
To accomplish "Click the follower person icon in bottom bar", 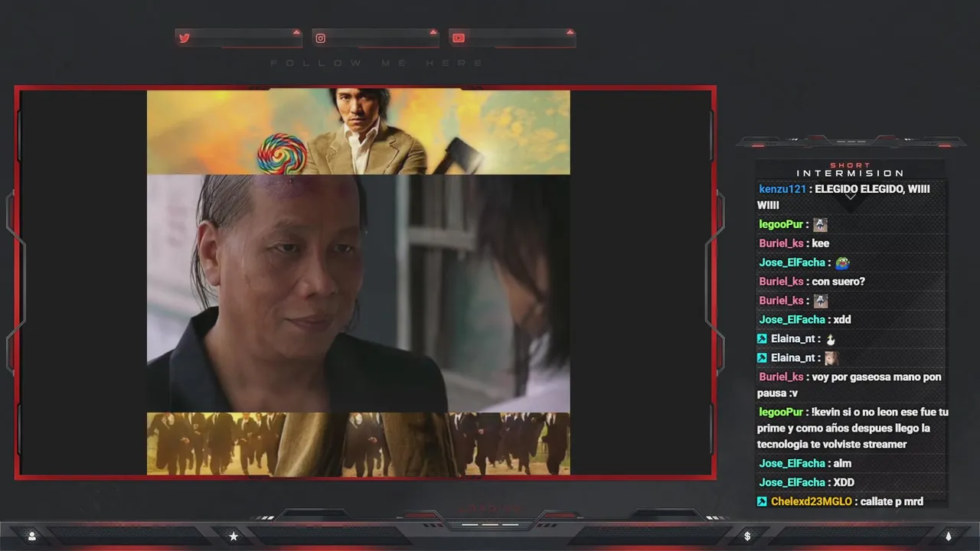I will (x=31, y=536).
